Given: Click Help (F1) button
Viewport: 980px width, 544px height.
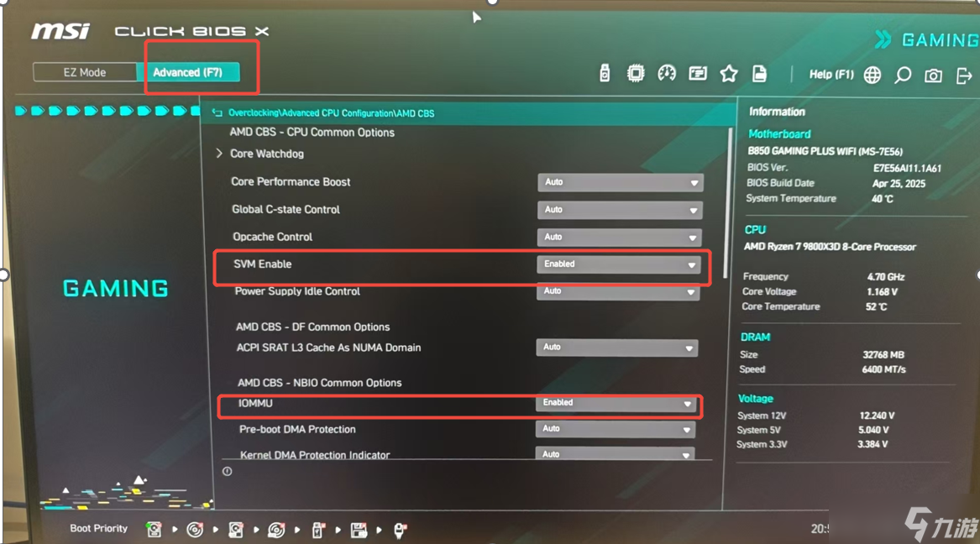Looking at the screenshot, I should (x=830, y=75).
